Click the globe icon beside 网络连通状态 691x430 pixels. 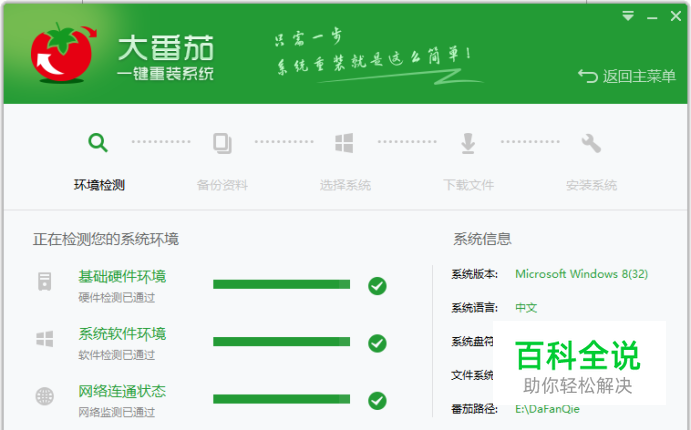click(x=45, y=396)
